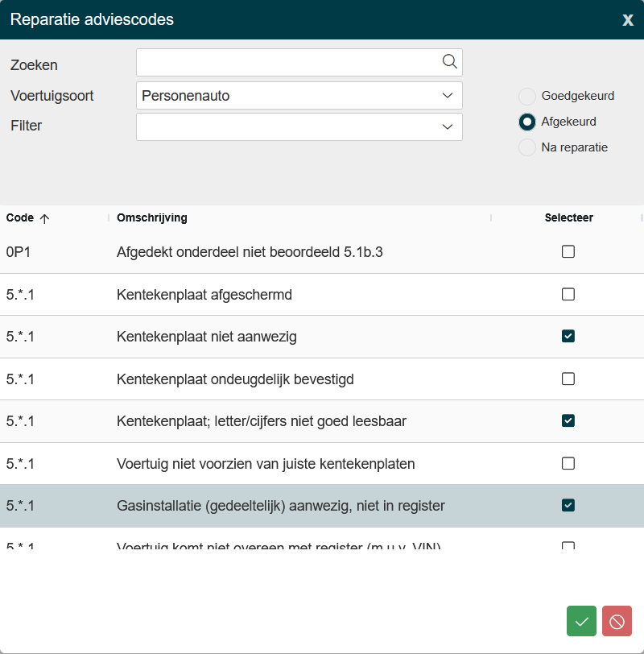The image size is (644, 654).
Task: Check Kentekenplaat ondeugdelijk bevestigd checkbox
Action: pos(568,379)
